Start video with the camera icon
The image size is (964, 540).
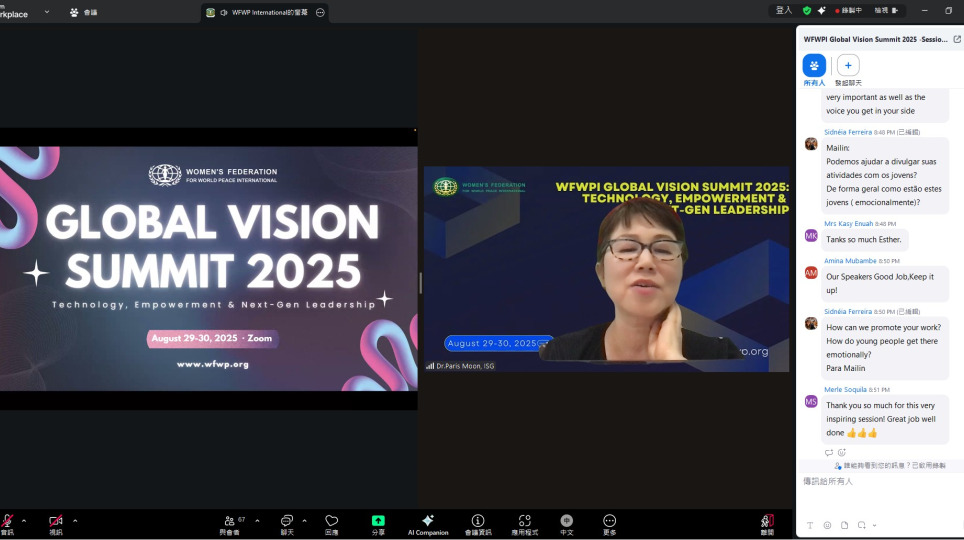(x=56, y=521)
